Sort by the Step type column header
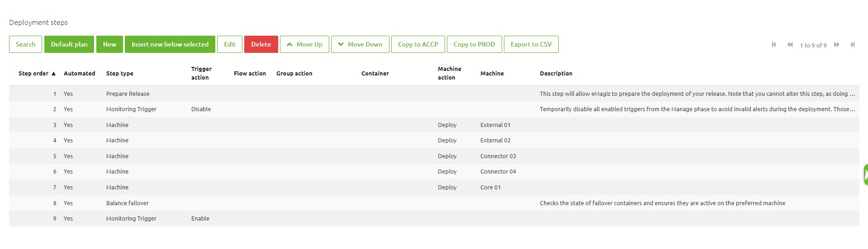The height and width of the screenshot is (249, 868). pos(120,73)
